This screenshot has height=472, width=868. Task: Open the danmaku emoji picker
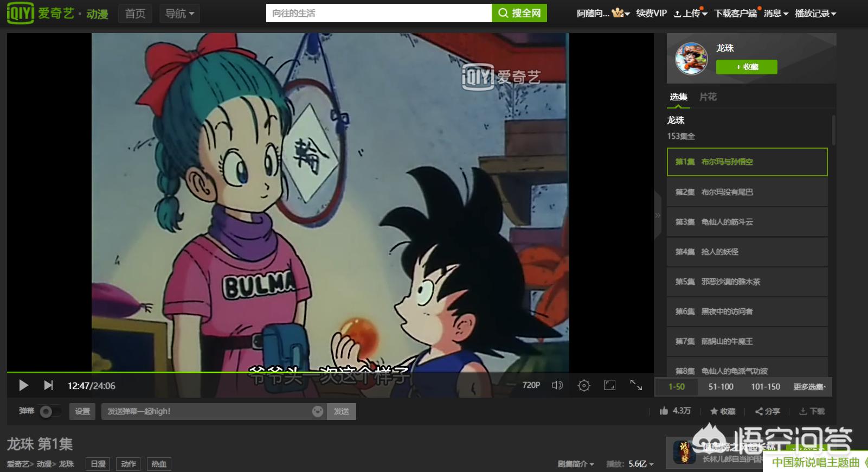point(318,411)
